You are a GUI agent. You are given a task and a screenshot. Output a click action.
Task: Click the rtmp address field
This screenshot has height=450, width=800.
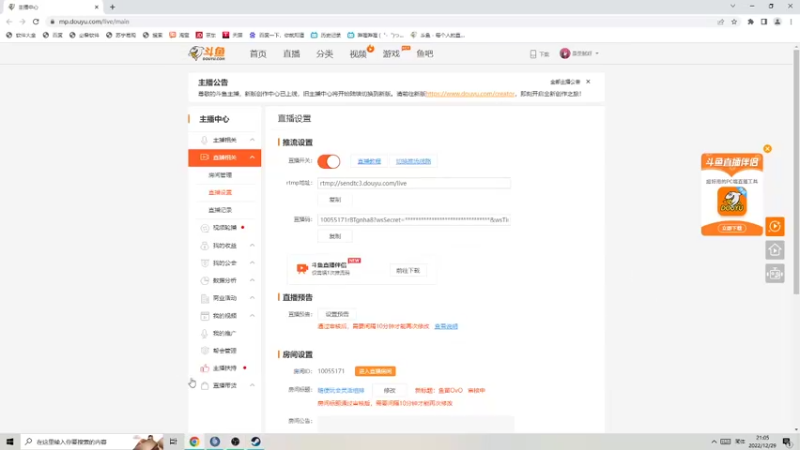click(414, 183)
